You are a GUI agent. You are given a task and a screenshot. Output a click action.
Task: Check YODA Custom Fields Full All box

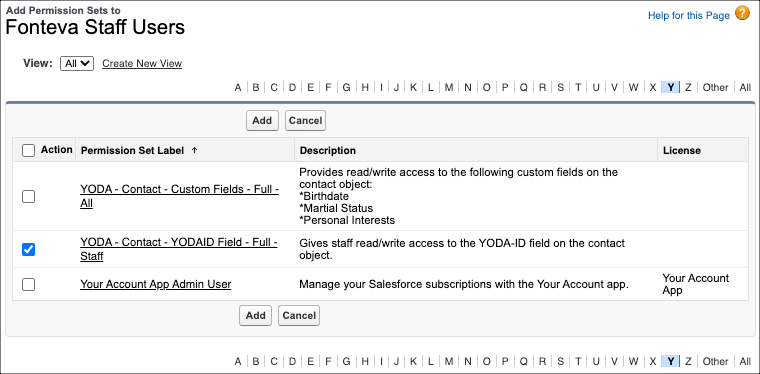point(29,197)
